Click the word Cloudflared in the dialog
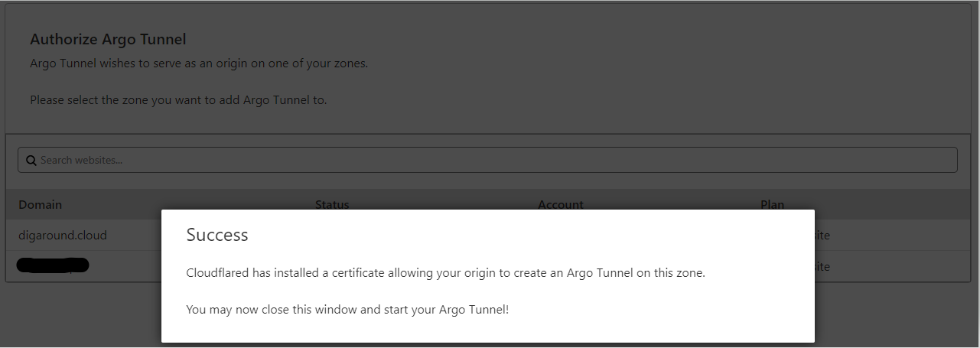Screen dimensions: 980x348 click(x=217, y=273)
